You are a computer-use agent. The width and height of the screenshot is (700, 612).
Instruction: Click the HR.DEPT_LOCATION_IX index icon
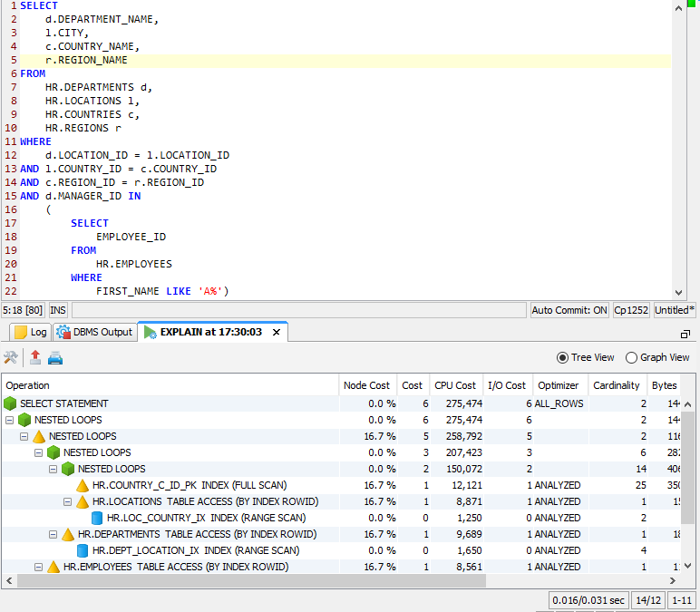point(83,550)
